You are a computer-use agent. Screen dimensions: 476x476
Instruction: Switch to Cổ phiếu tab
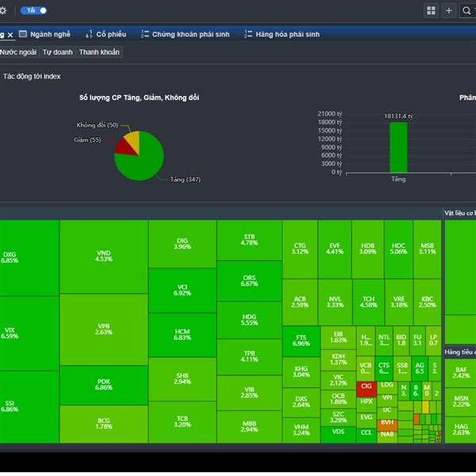coord(106,34)
